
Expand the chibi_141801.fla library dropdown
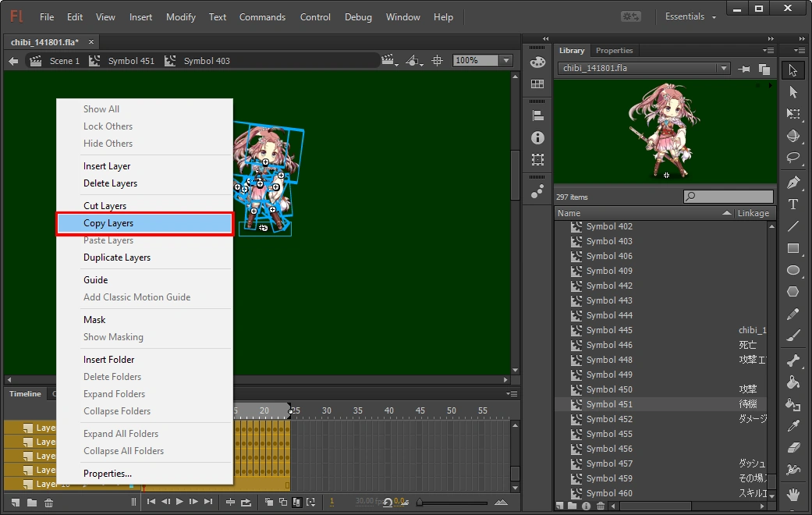pos(724,69)
